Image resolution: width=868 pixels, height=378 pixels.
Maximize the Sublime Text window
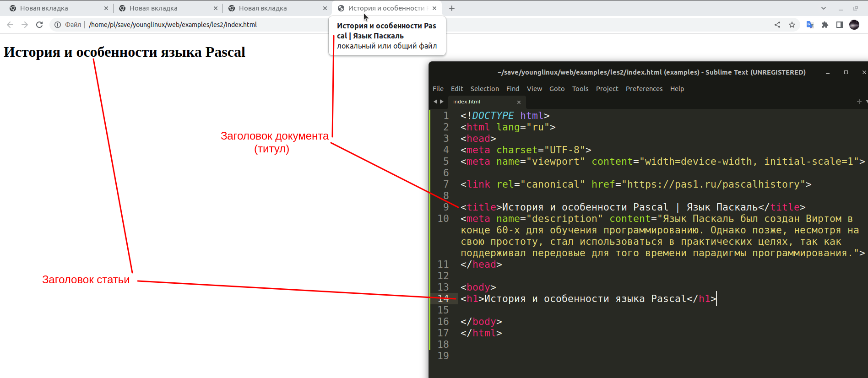pyautogui.click(x=846, y=72)
